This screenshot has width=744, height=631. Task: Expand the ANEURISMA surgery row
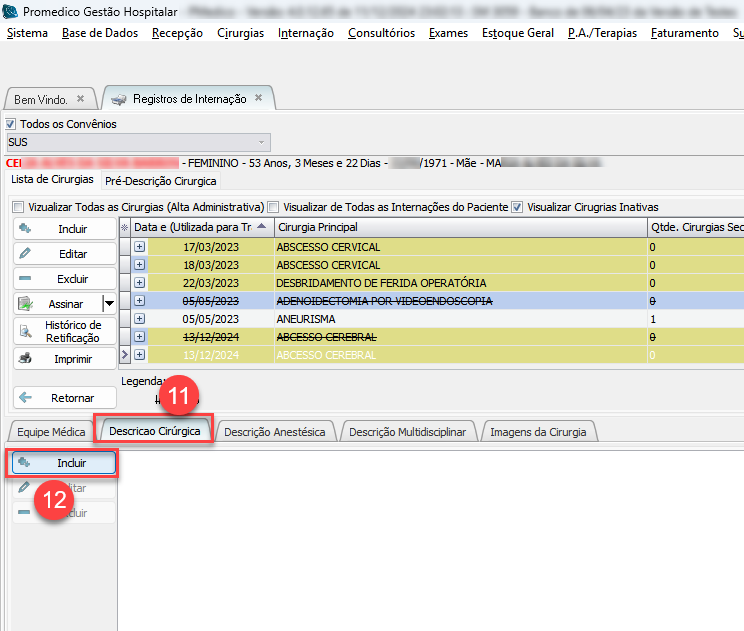[140, 318]
